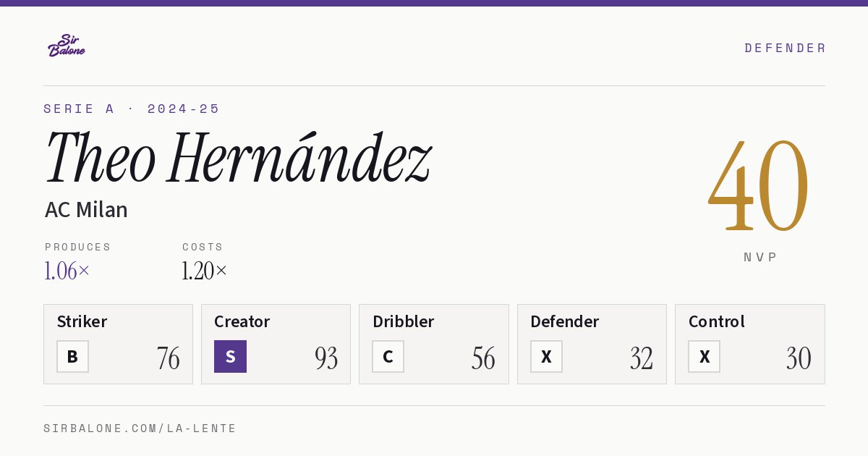Screen dimensions: 868x456
Task: Click the large gold 40 NVP score
Action: coord(759,185)
